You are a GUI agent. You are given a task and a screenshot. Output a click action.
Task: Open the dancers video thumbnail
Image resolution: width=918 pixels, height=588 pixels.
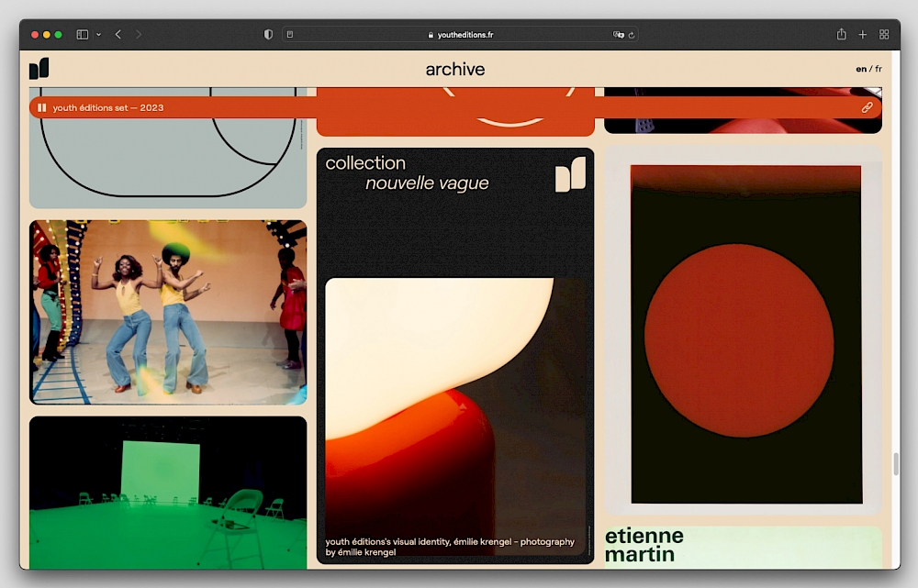click(x=168, y=312)
